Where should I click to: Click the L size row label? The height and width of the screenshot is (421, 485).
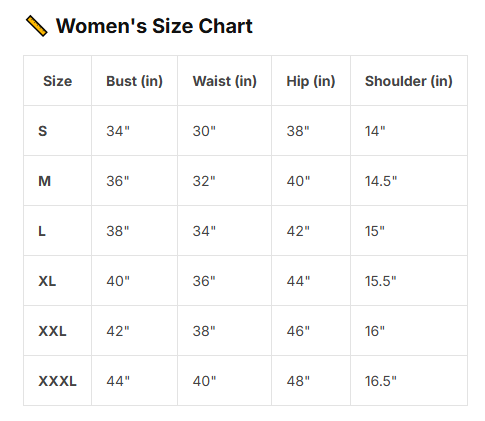42,231
